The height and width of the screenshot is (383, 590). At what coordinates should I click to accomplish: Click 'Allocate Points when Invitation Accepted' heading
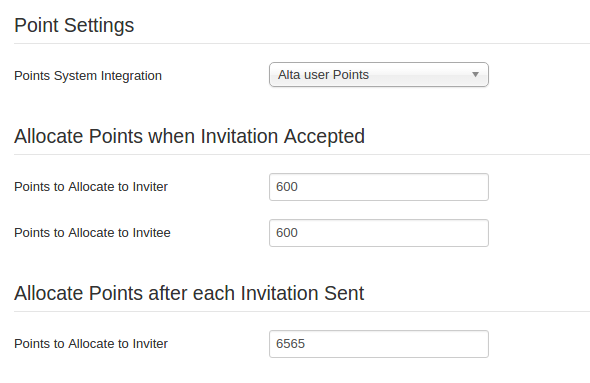[x=189, y=136]
